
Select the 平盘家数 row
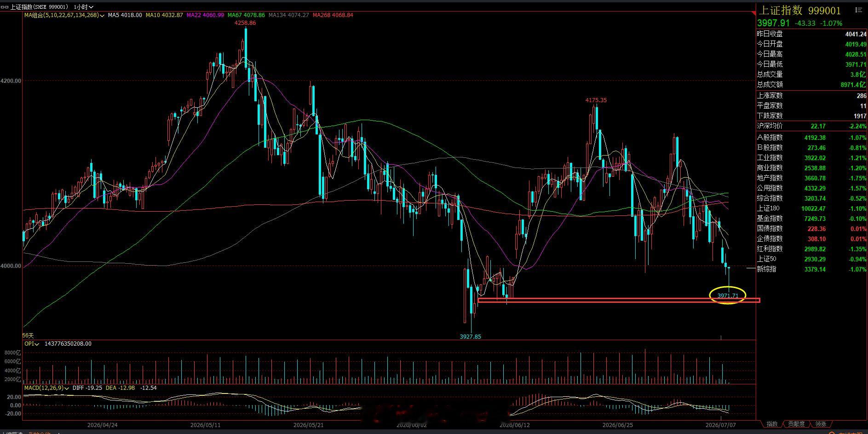pos(812,106)
